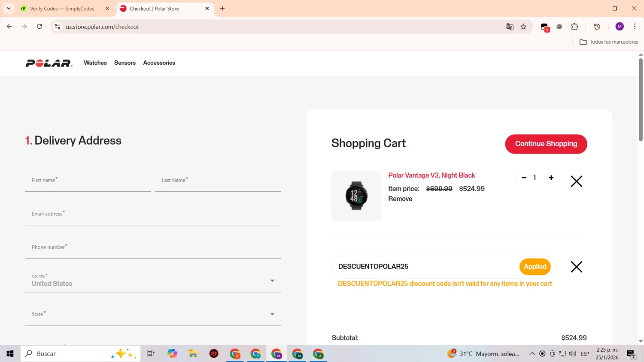Click the page vertical scrollbar

641,100
